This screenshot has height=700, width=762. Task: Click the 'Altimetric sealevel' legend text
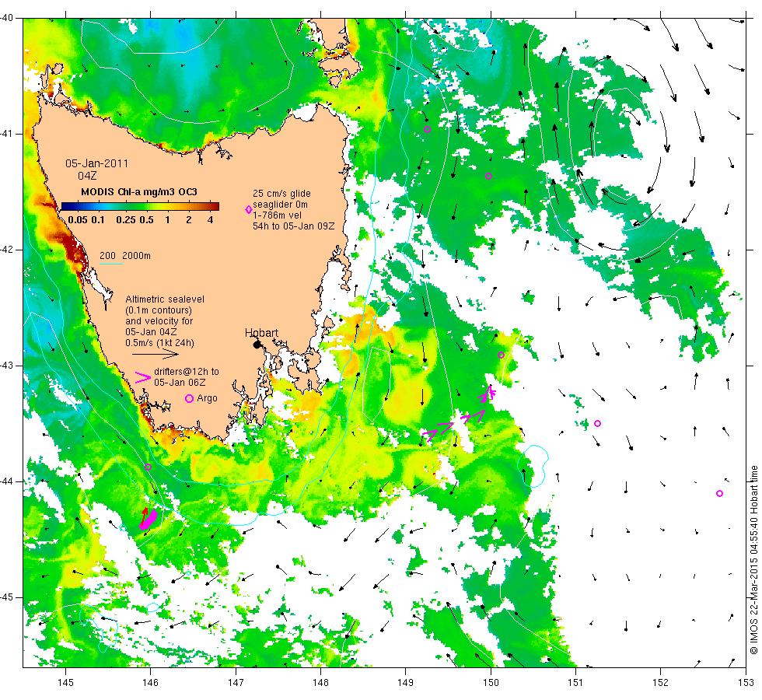[x=165, y=299]
